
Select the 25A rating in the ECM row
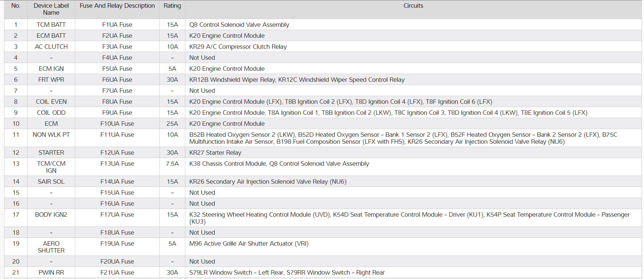pos(172,124)
